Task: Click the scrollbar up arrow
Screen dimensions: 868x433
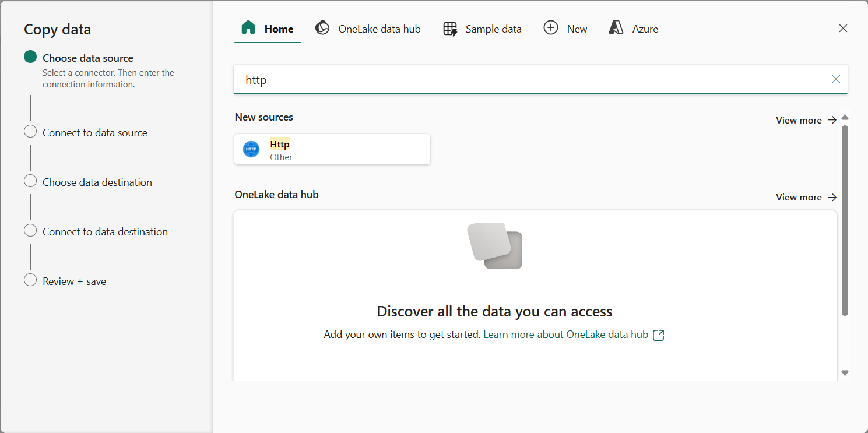Action: (845, 117)
